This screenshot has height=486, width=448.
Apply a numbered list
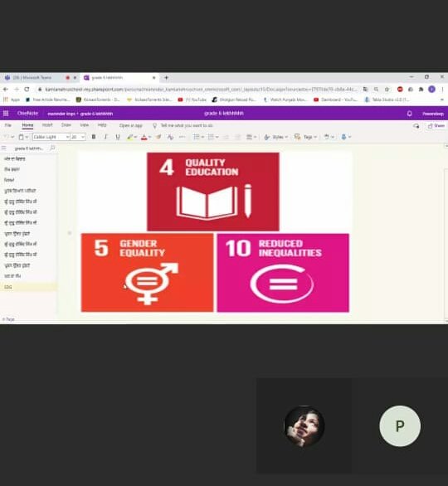coord(211,137)
